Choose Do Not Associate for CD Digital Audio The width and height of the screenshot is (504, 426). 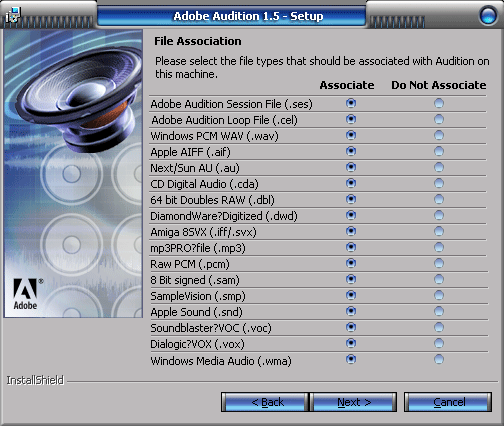pos(439,183)
